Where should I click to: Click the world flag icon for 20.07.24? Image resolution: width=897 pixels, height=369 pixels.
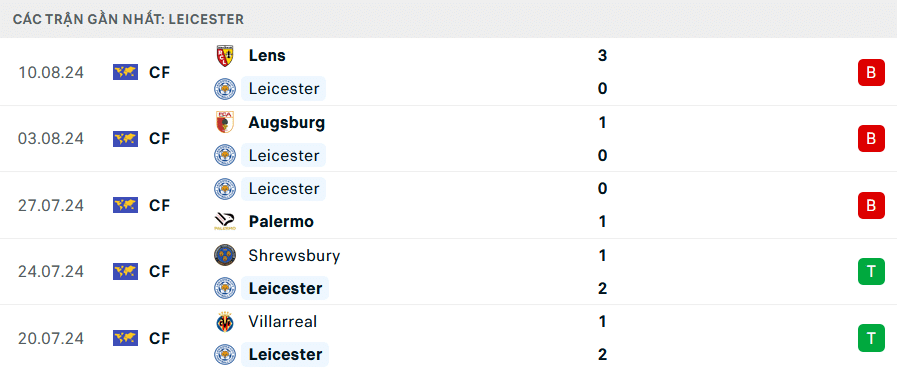tap(125, 338)
